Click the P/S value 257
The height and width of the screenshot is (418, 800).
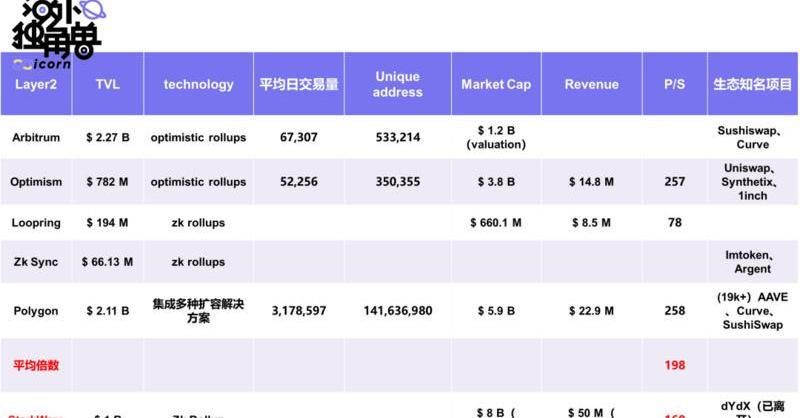pyautogui.click(x=674, y=182)
